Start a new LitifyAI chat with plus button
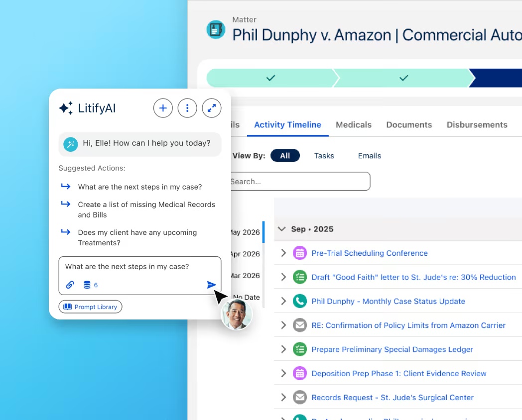 [163, 108]
